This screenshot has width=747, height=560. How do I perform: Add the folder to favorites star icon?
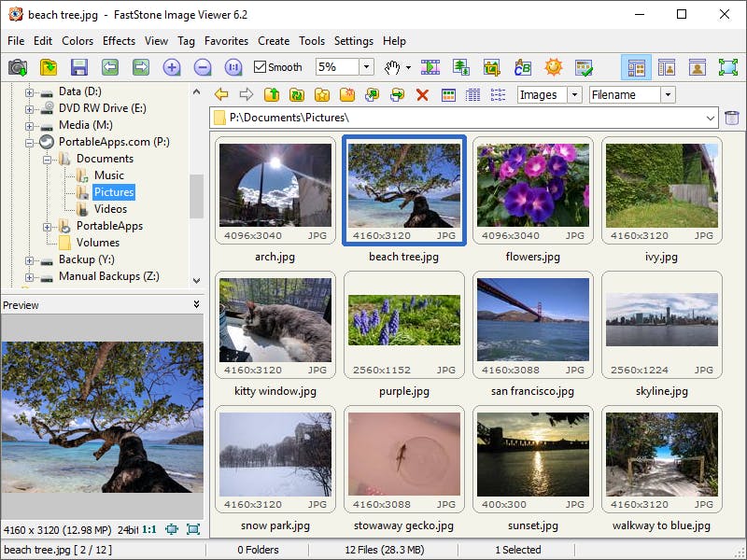(x=321, y=94)
